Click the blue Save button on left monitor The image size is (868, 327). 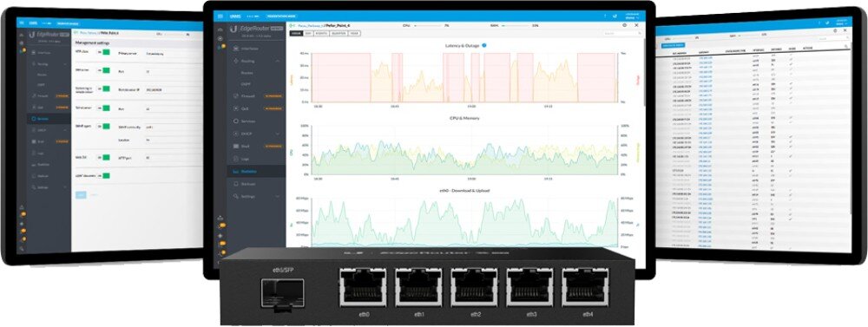(81, 195)
